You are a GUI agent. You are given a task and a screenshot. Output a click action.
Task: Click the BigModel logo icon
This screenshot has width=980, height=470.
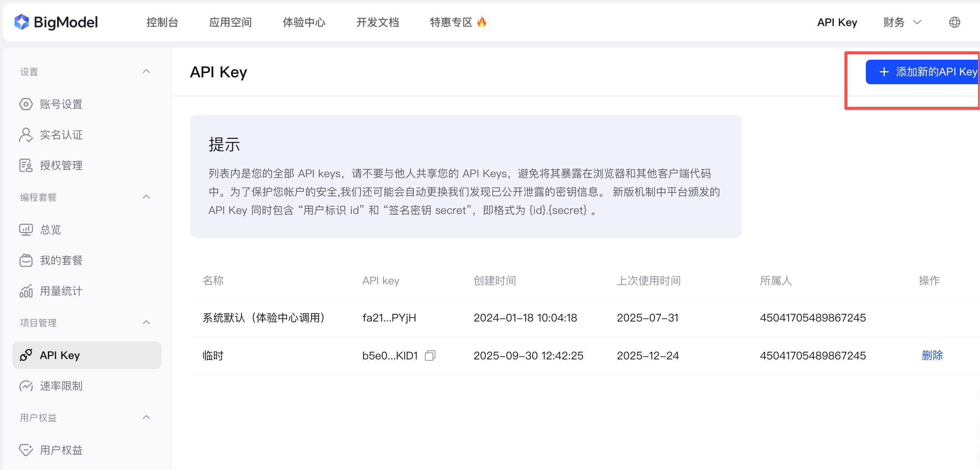22,22
